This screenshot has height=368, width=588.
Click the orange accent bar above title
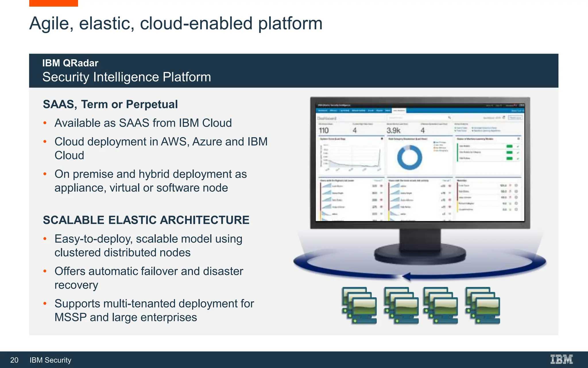[x=53, y=3]
